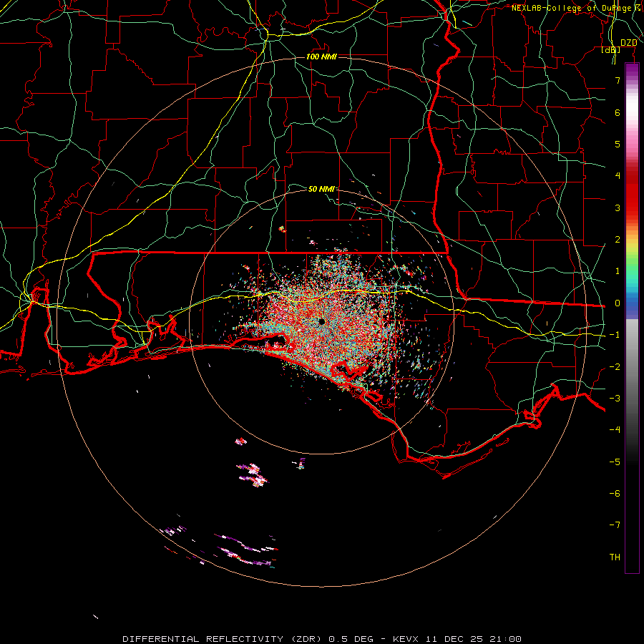
Task: Click the '-4' value on the color scale
Action: pyautogui.click(x=615, y=430)
